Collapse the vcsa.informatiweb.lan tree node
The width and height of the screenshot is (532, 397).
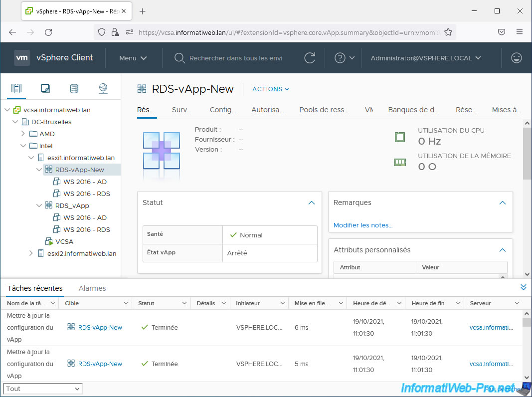[x=7, y=110]
